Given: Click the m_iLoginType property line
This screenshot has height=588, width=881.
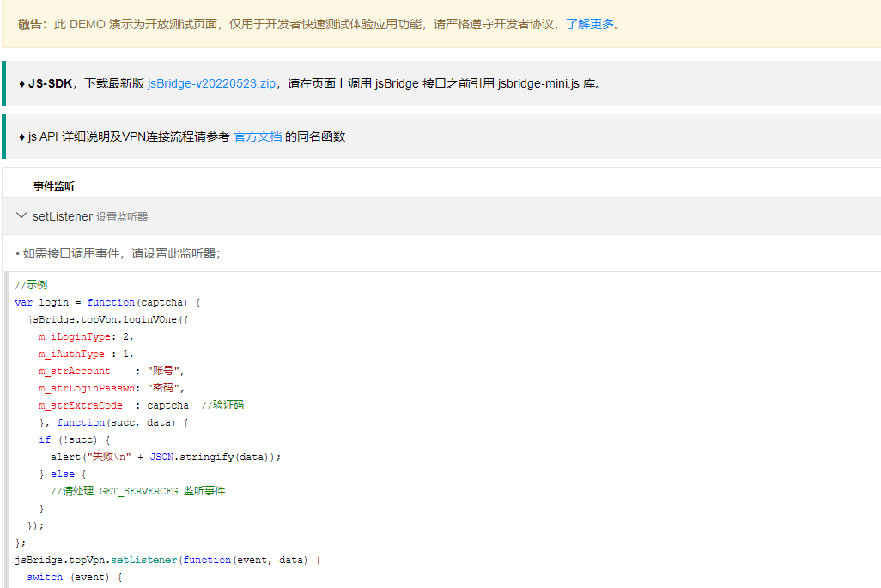Looking at the screenshot, I should [85, 336].
